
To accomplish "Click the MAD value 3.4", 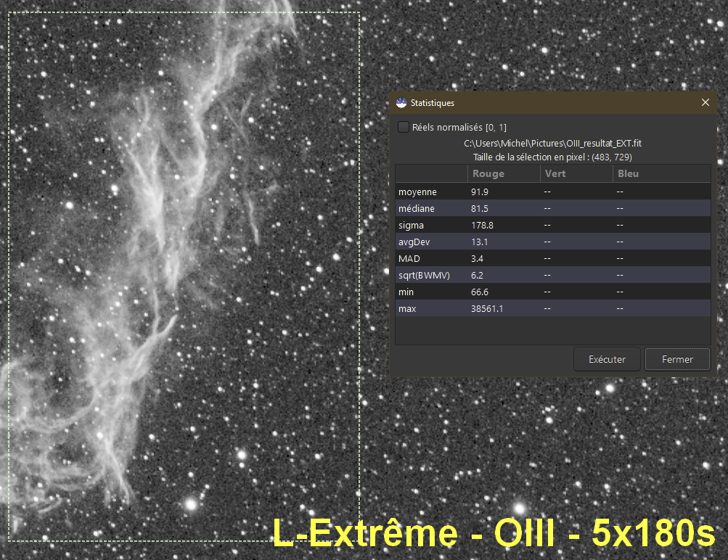I will click(477, 258).
